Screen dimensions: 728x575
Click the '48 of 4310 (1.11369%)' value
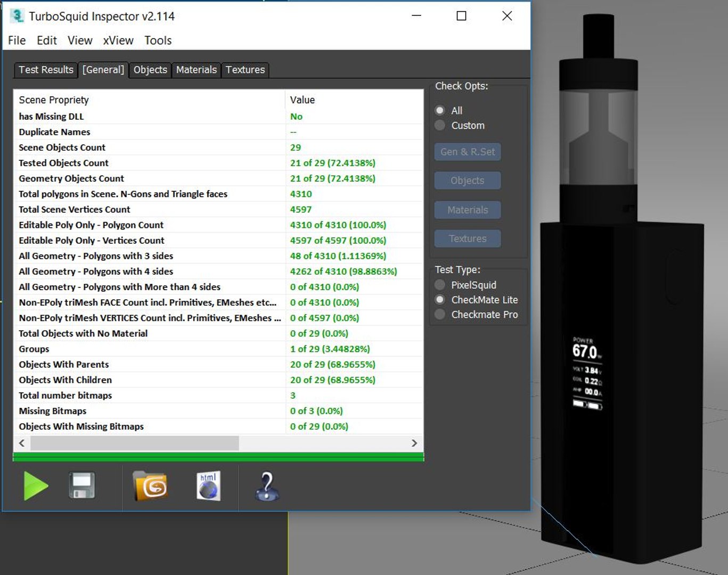click(x=338, y=256)
